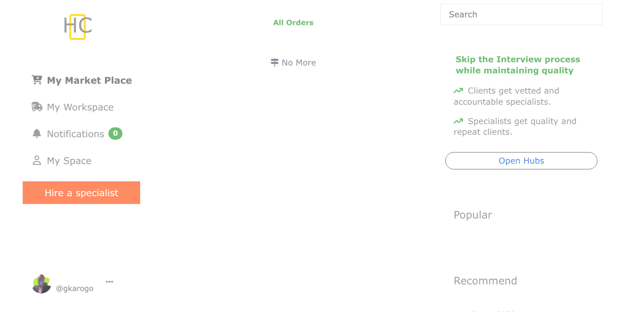The image size is (644, 312).
Task: Click the trending arrow beside vetted clients text
Action: [458, 90]
